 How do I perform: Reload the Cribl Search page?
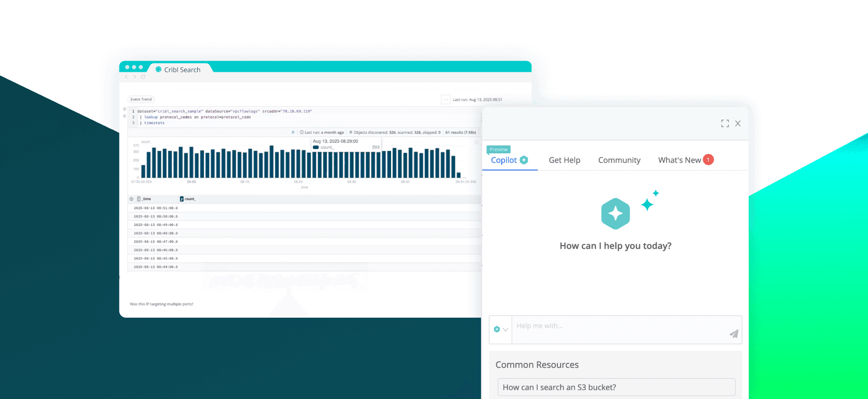click(143, 77)
